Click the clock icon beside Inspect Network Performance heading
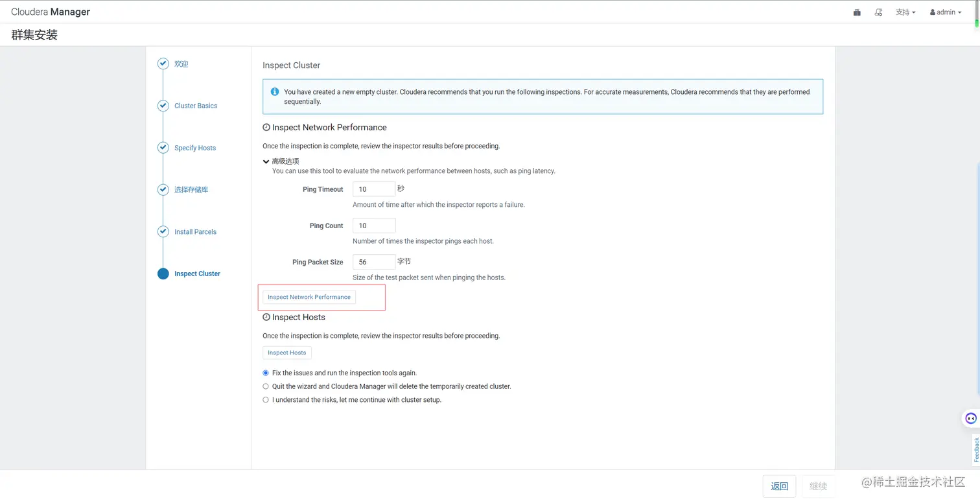The image size is (980, 503). pyautogui.click(x=266, y=128)
